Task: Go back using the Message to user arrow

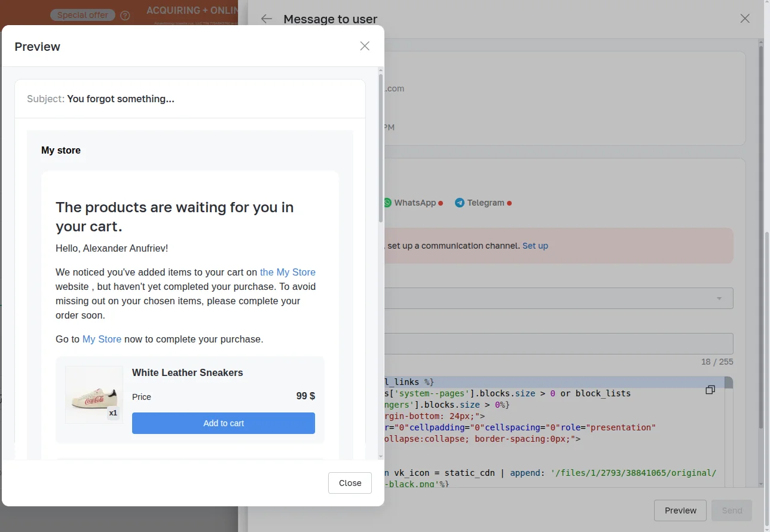Action: pyautogui.click(x=267, y=19)
